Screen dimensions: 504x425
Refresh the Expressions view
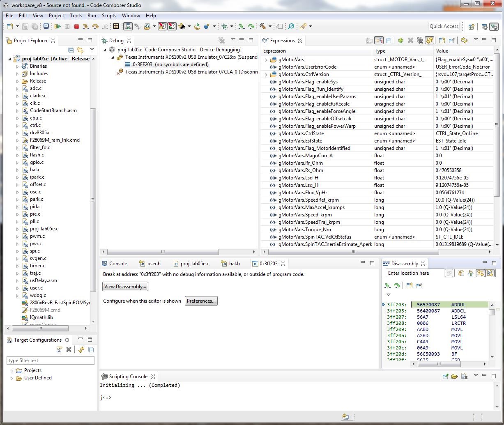(x=464, y=40)
